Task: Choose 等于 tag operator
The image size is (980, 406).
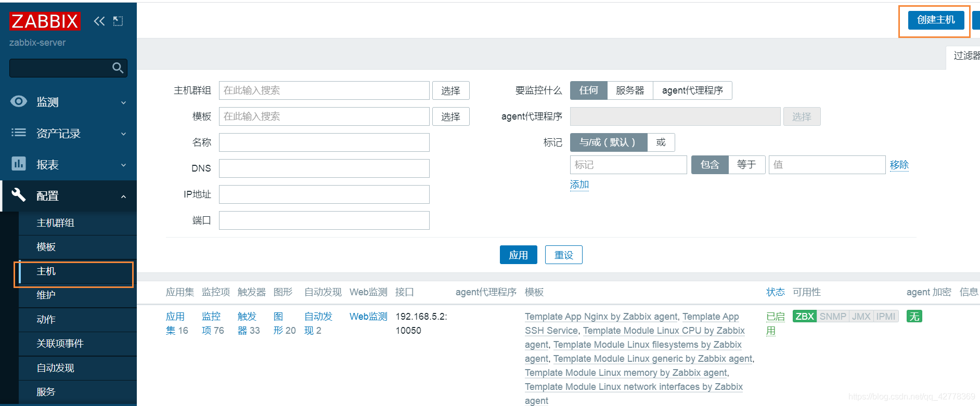Action: (746, 165)
